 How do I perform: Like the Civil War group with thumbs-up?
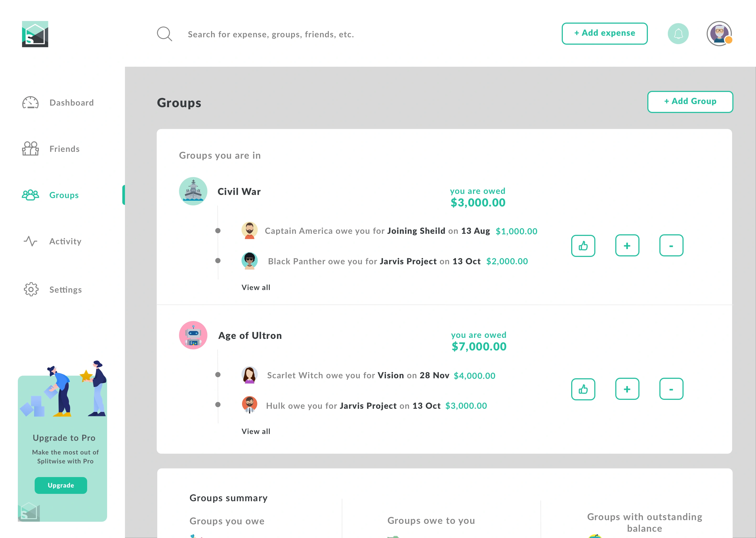[583, 246]
